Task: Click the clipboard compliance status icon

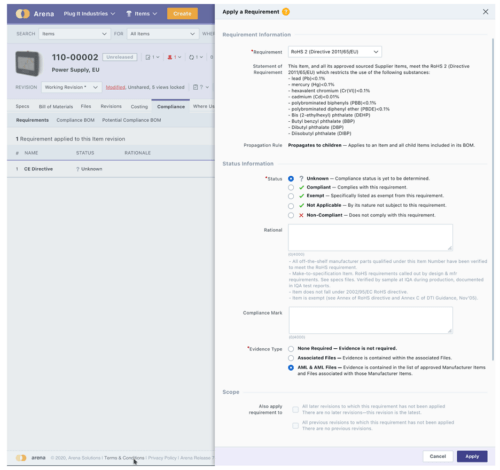Action: coord(195,87)
